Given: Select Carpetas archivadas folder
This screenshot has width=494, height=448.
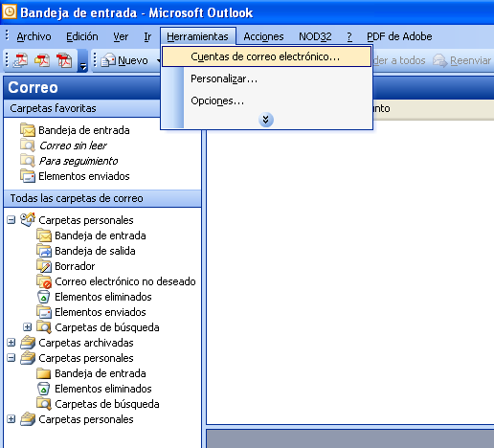Looking at the screenshot, I should 86,343.
